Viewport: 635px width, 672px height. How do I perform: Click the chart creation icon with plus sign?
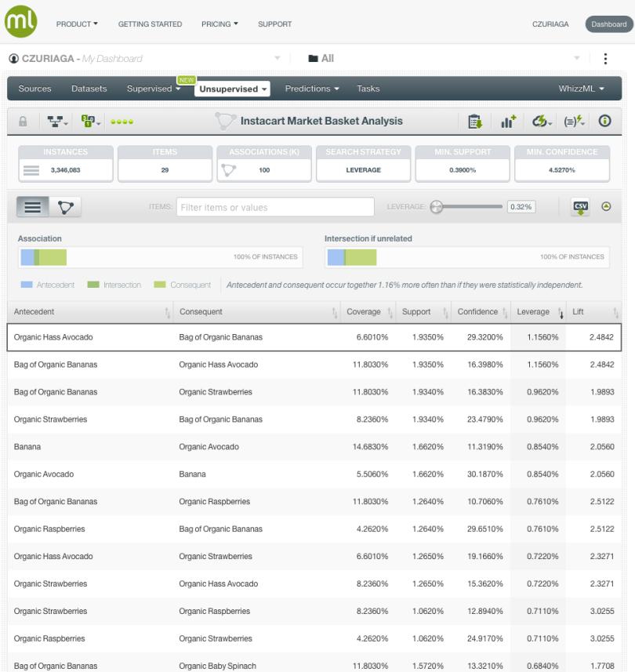[507, 122]
